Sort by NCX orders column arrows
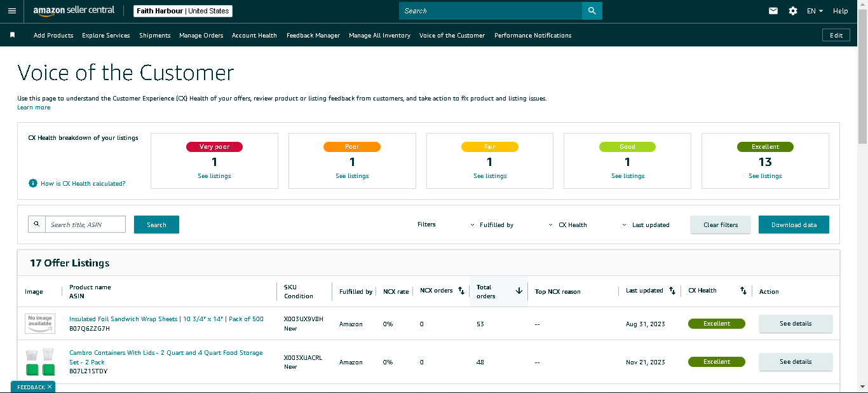 (461, 291)
